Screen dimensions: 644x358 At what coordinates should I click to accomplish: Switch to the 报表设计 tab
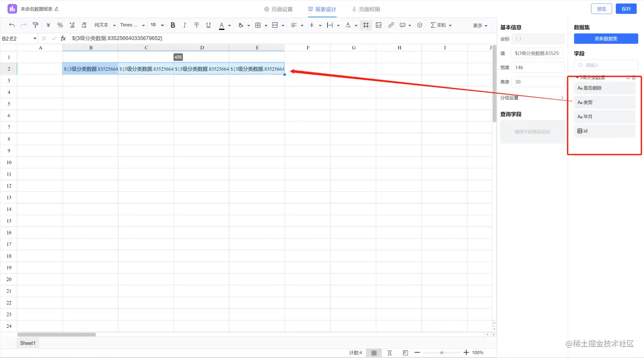[x=322, y=9]
